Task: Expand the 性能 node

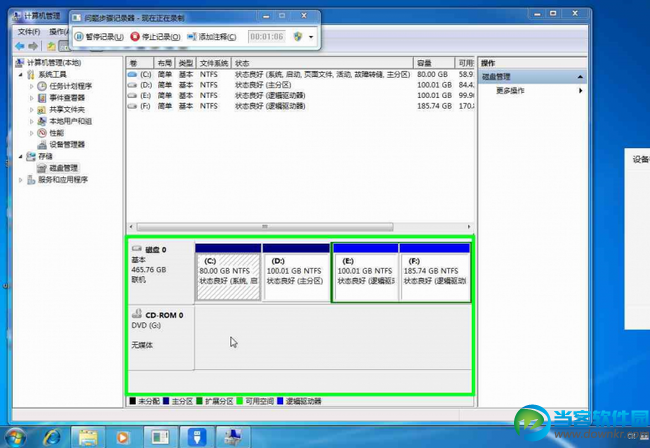Action: pyautogui.click(x=32, y=133)
